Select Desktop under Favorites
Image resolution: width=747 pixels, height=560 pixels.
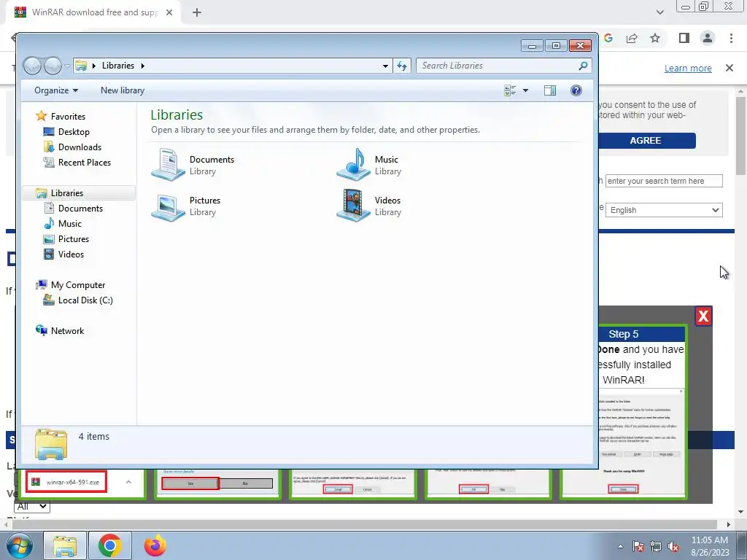click(74, 132)
